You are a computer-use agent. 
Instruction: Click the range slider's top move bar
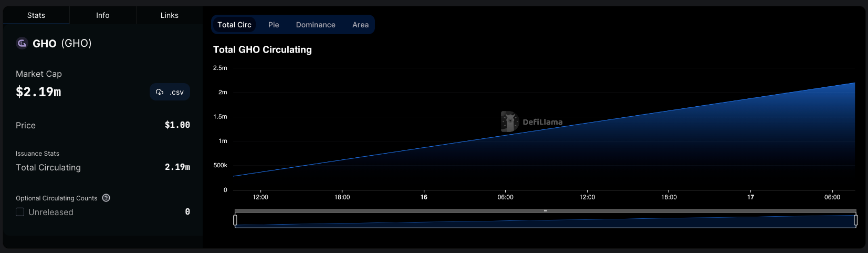click(x=546, y=210)
